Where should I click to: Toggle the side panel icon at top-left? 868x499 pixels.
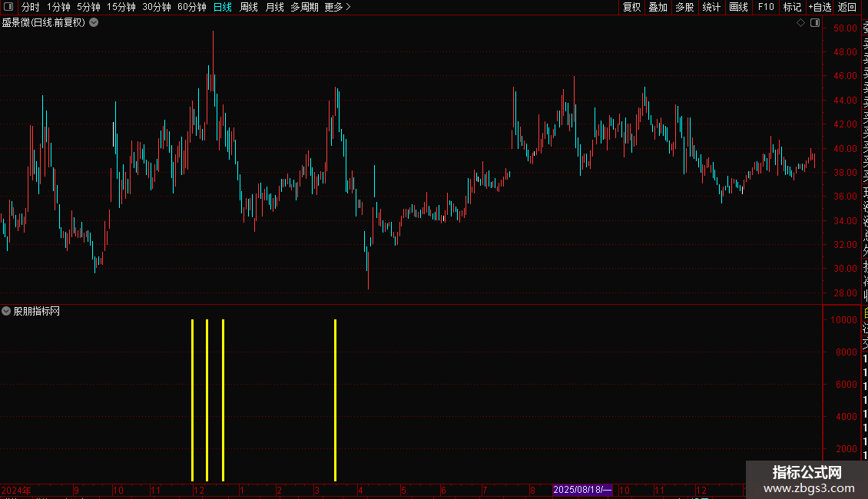pyautogui.click(x=8, y=7)
